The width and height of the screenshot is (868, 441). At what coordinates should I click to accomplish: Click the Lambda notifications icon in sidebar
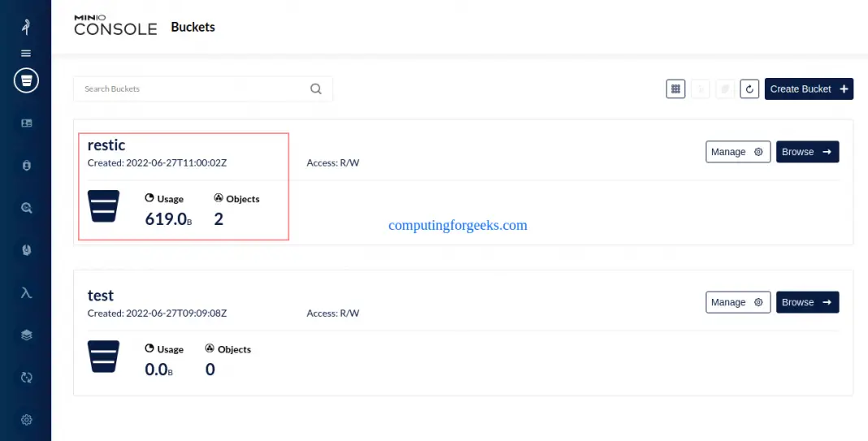26,292
